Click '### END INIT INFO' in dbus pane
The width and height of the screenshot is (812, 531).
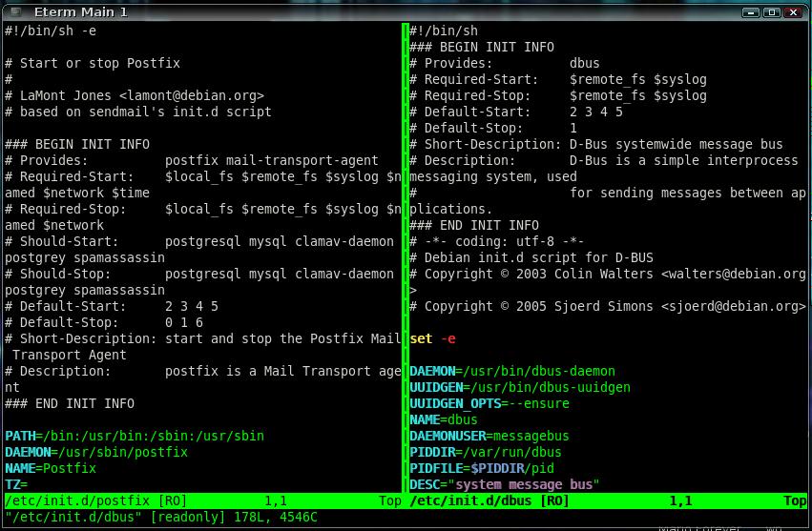(473, 225)
